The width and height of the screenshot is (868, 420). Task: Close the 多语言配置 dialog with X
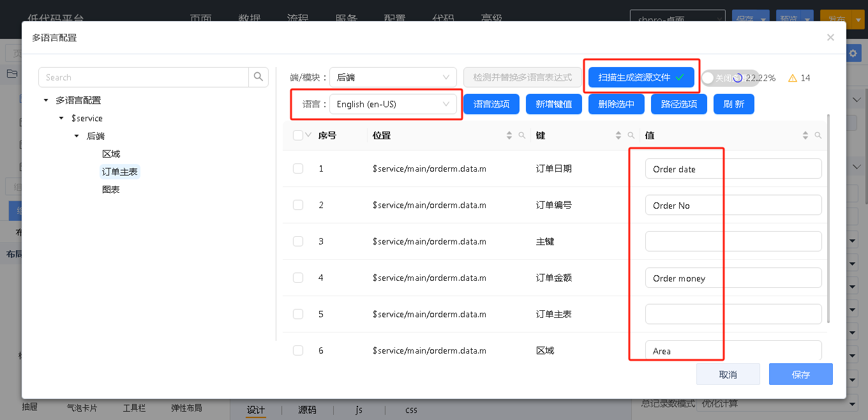[830, 38]
